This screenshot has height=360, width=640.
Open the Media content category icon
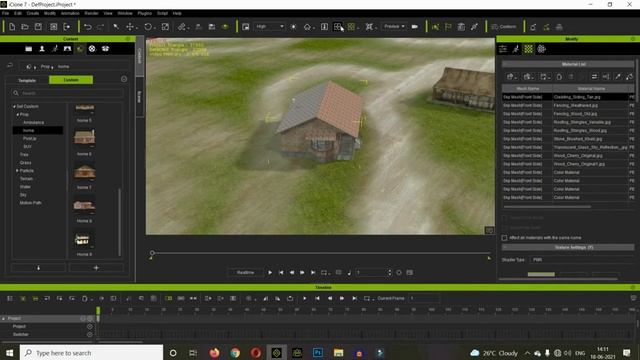(92, 49)
